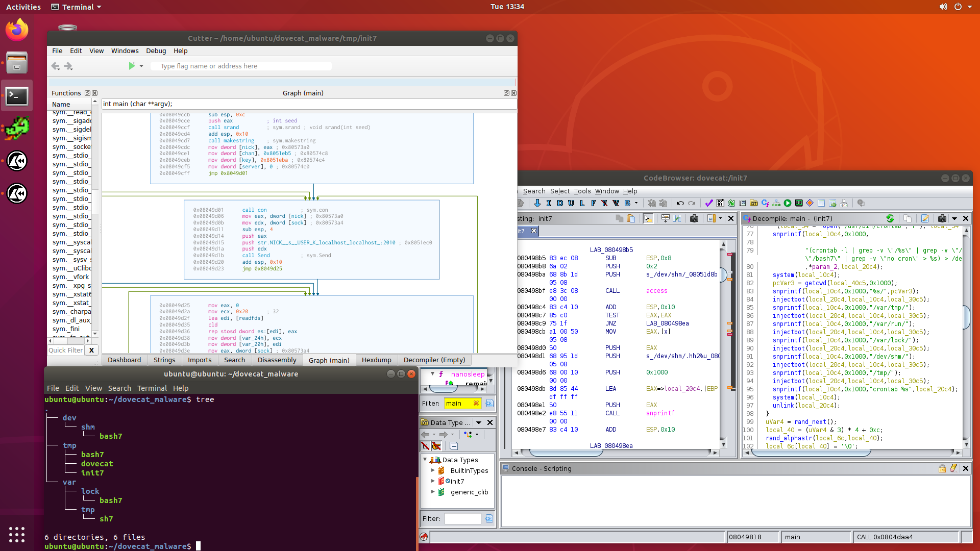Image resolution: width=980 pixels, height=551 pixels.
Task: Re-decompile using the green refresh icon
Action: [890, 218]
